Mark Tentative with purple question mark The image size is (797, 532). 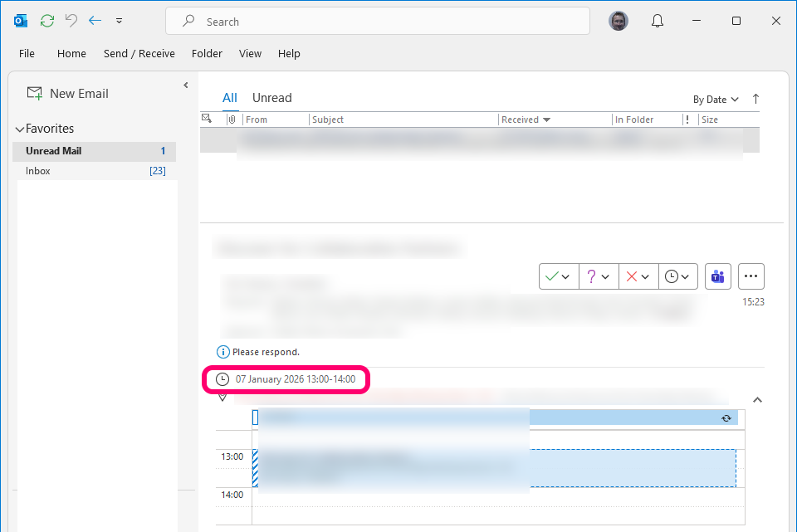(591, 276)
